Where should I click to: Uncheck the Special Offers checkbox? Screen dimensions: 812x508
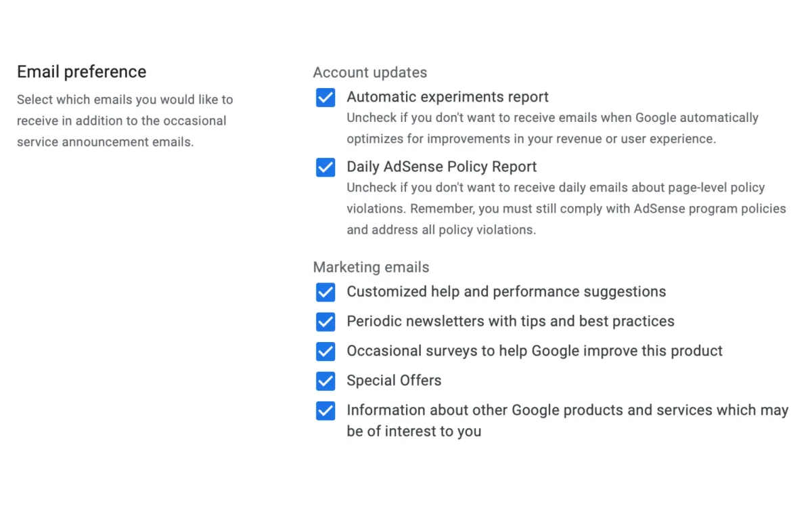(325, 381)
